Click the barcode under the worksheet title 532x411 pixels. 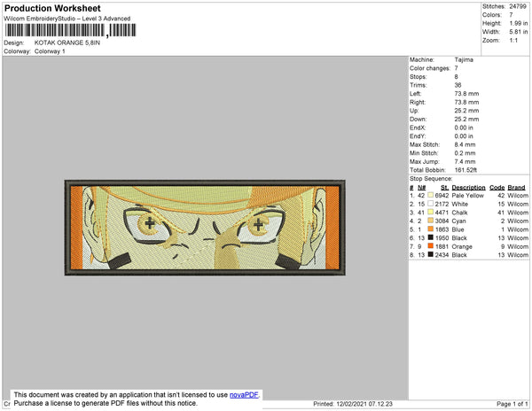(x=70, y=30)
